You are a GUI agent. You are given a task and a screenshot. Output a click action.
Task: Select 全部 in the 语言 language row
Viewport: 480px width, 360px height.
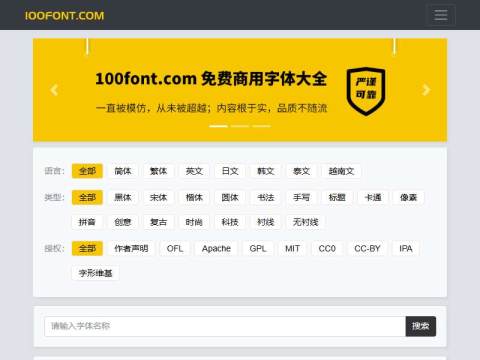click(87, 171)
